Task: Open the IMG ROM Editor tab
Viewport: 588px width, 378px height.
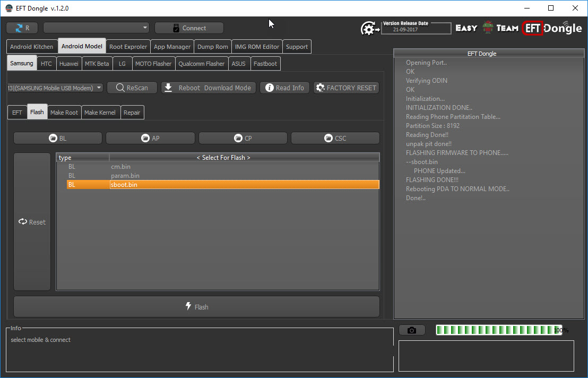Action: click(257, 47)
